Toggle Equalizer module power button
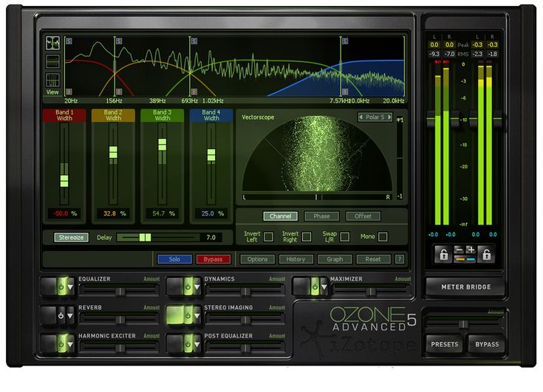 (61, 287)
